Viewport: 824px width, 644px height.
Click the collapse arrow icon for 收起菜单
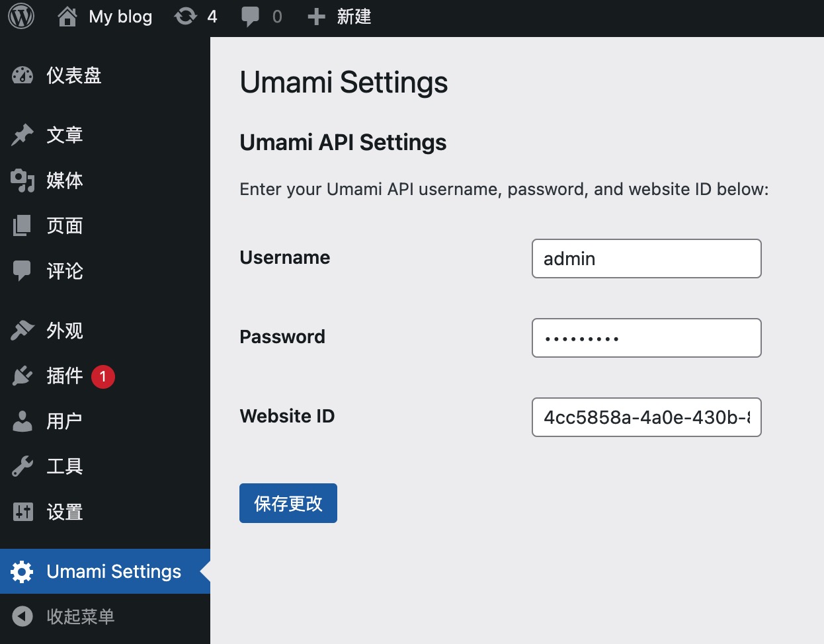[x=22, y=616]
